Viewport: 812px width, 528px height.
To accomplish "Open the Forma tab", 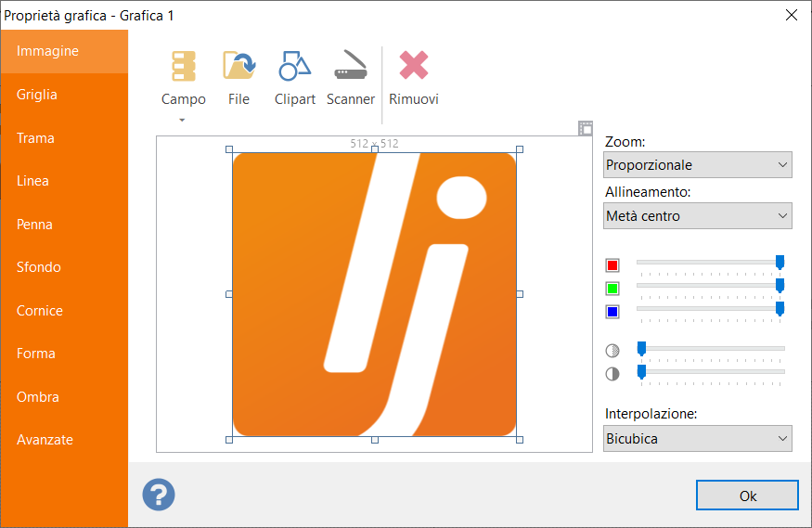I will tap(64, 354).
